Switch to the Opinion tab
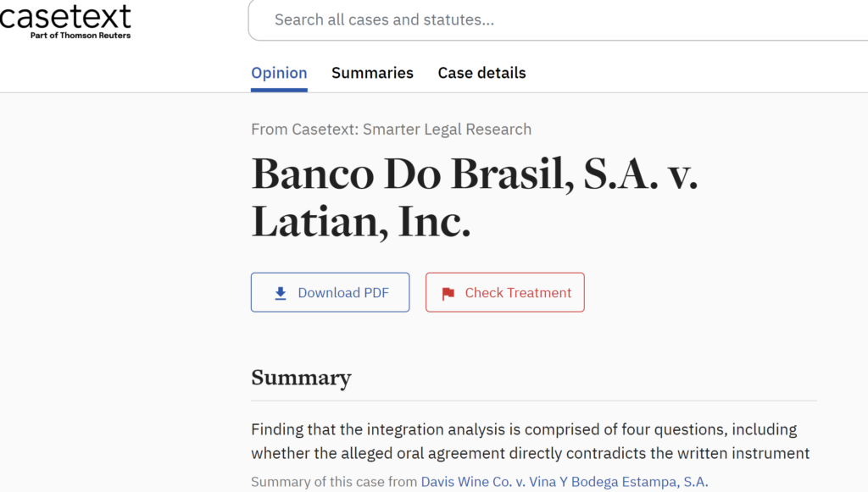Image resolution: width=868 pixels, height=492 pixels. coord(279,73)
